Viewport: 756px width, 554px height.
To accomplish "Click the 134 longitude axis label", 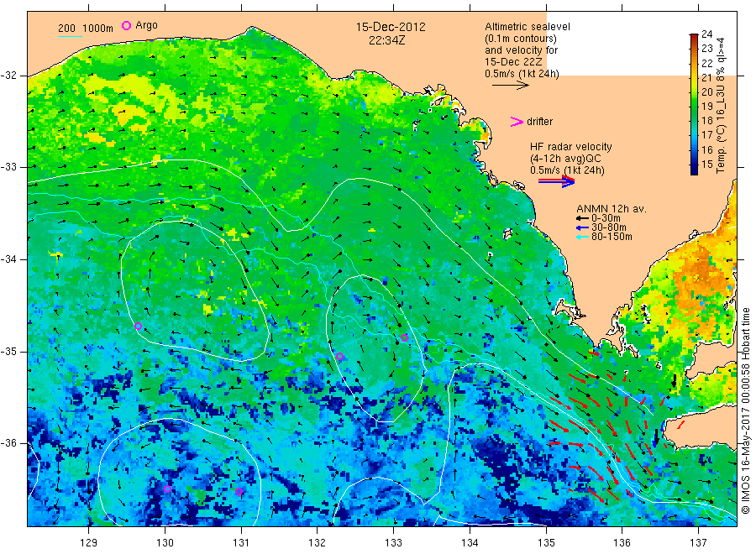I will click(470, 542).
